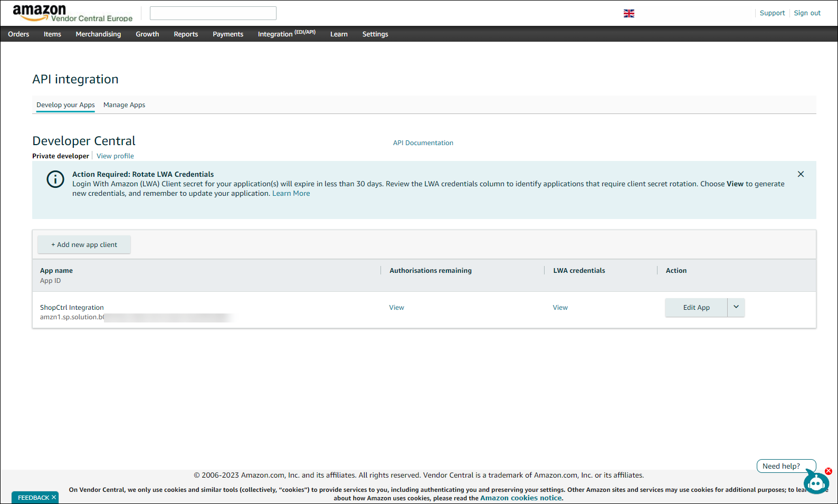Click the UK flag language icon
838x504 pixels.
coord(629,13)
